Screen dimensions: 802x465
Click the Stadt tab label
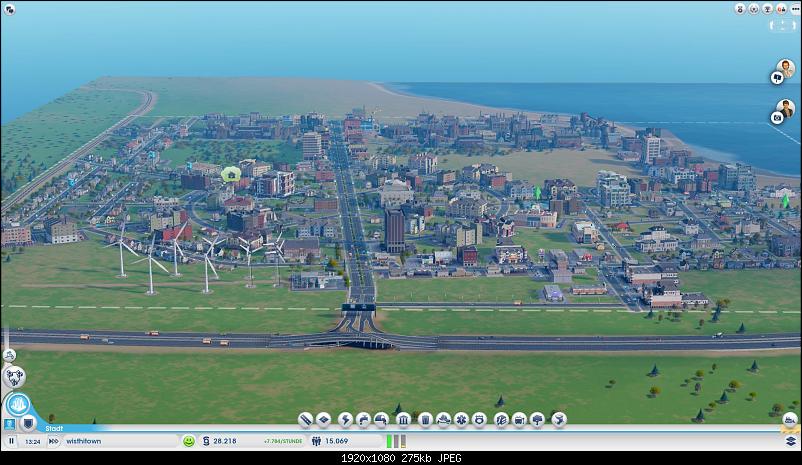(54, 429)
